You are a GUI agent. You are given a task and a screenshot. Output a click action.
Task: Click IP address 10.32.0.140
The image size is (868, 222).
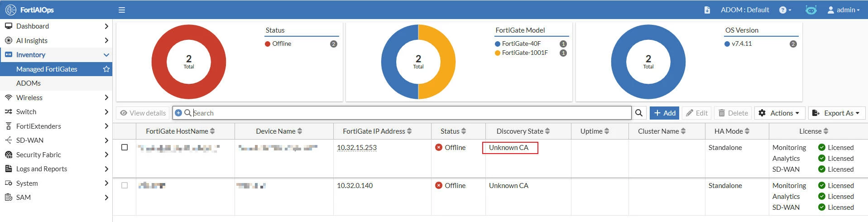(x=355, y=186)
